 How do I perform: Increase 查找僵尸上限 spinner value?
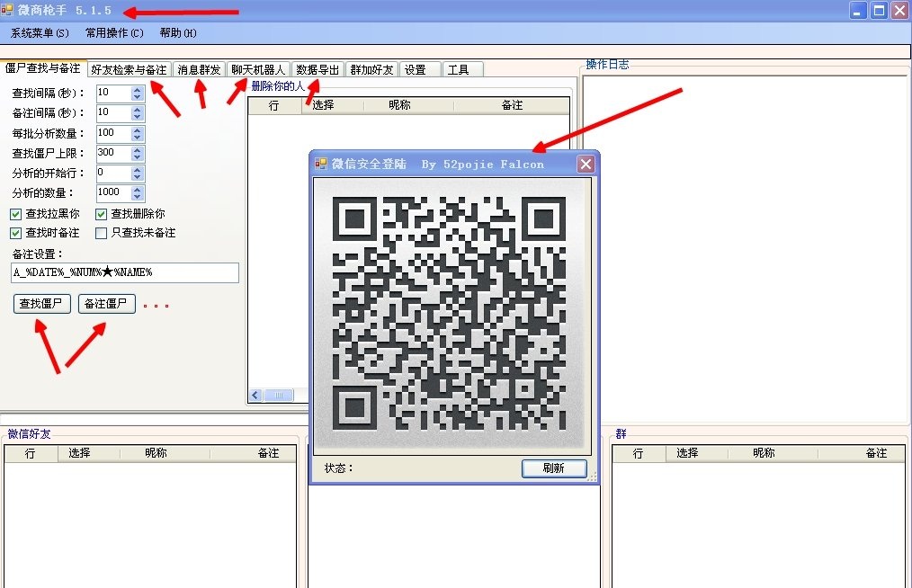138,150
